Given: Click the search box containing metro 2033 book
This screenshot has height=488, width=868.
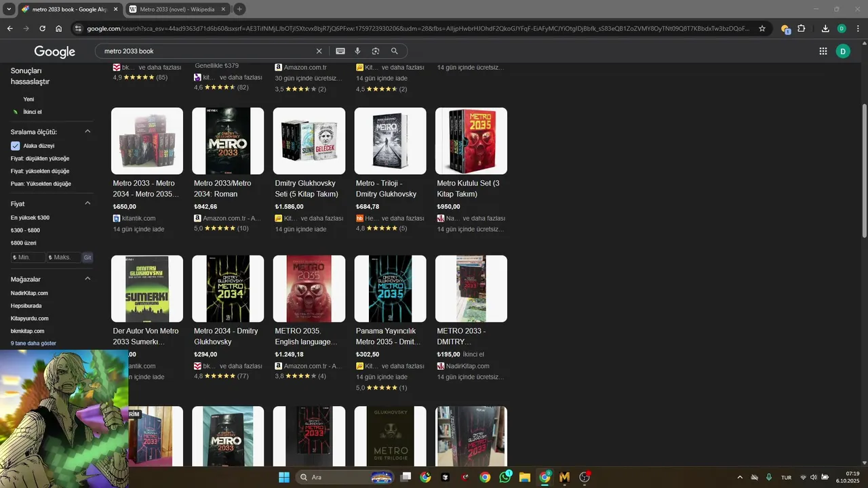Looking at the screenshot, I should coord(207,51).
